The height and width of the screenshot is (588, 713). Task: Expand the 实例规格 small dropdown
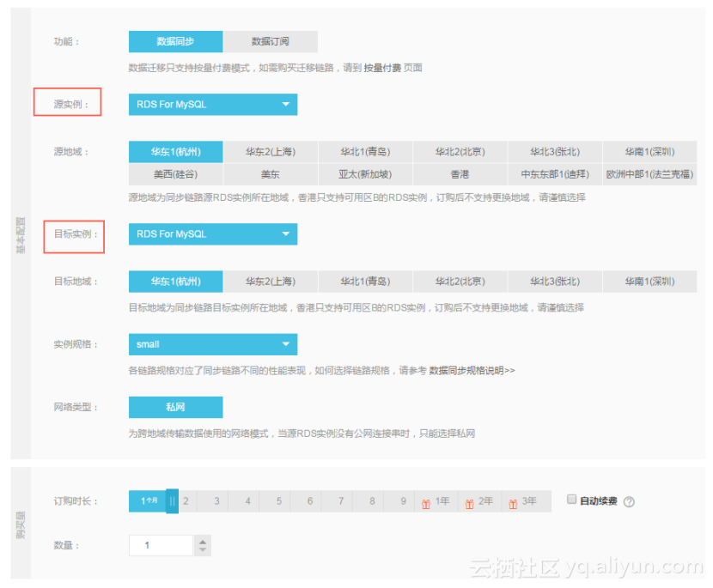coord(213,344)
